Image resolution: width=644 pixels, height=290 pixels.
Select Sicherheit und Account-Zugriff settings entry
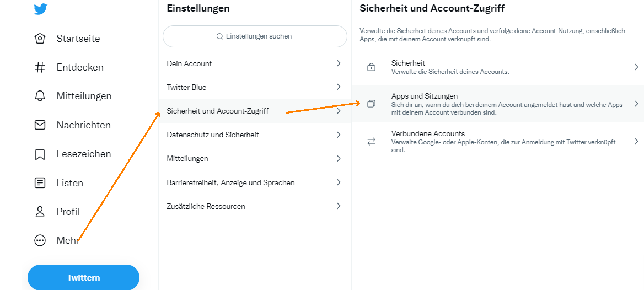coord(218,111)
